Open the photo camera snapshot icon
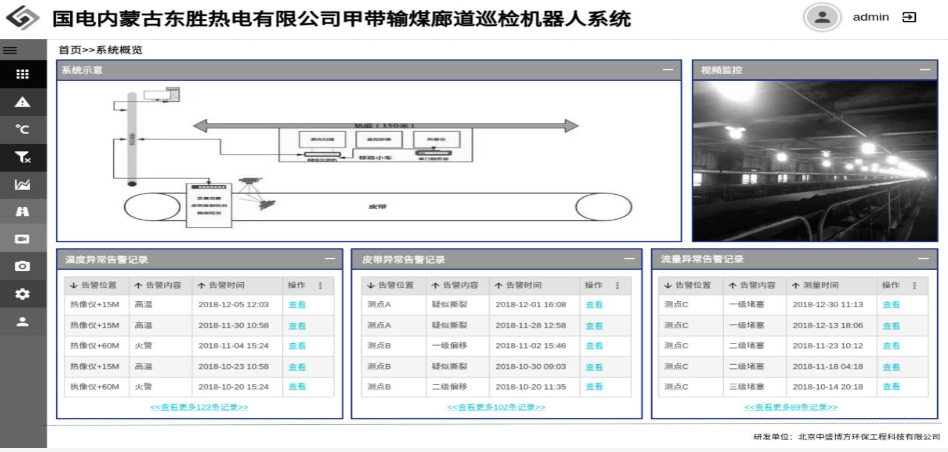Screen dimensions: 948x452 [x=22, y=267]
